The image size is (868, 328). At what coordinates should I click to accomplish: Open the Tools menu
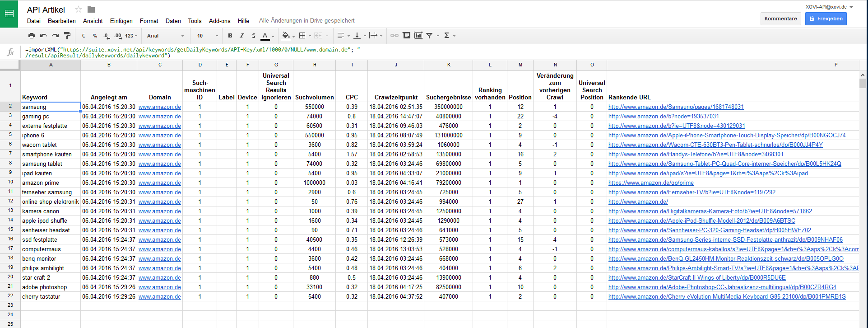coord(195,21)
